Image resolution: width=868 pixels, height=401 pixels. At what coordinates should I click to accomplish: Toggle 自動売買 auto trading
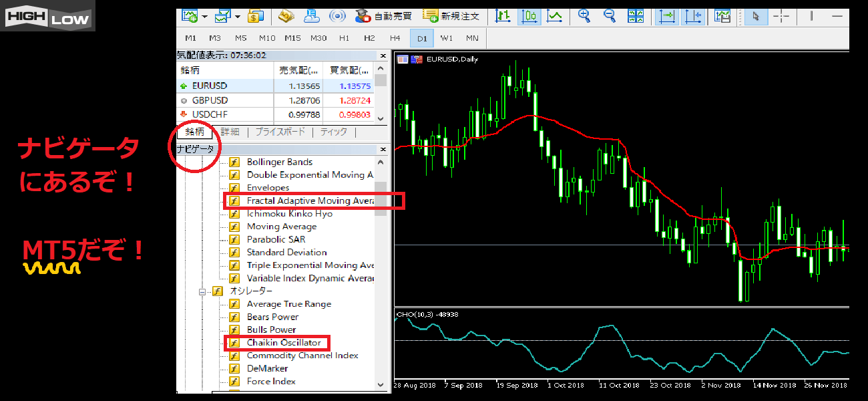click(x=383, y=16)
